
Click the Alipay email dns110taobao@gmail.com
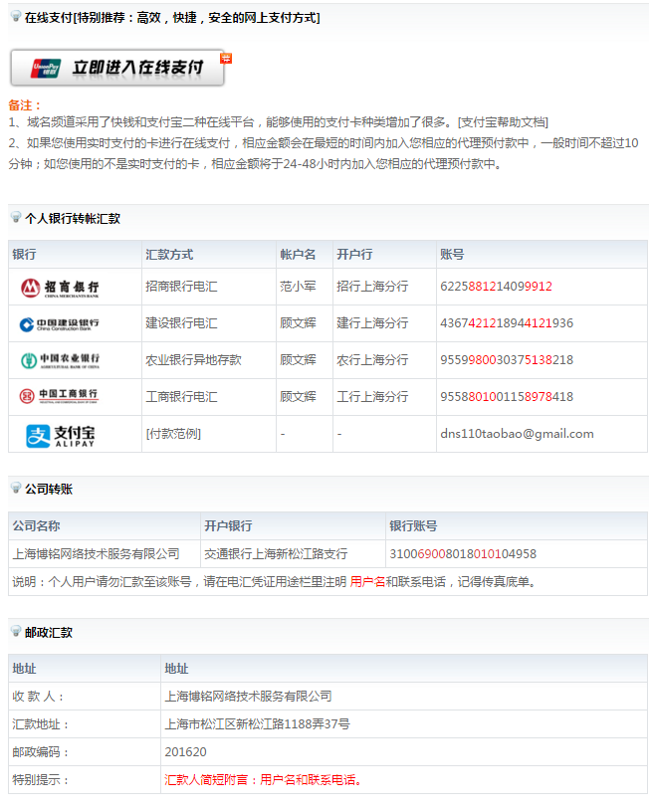pos(517,434)
